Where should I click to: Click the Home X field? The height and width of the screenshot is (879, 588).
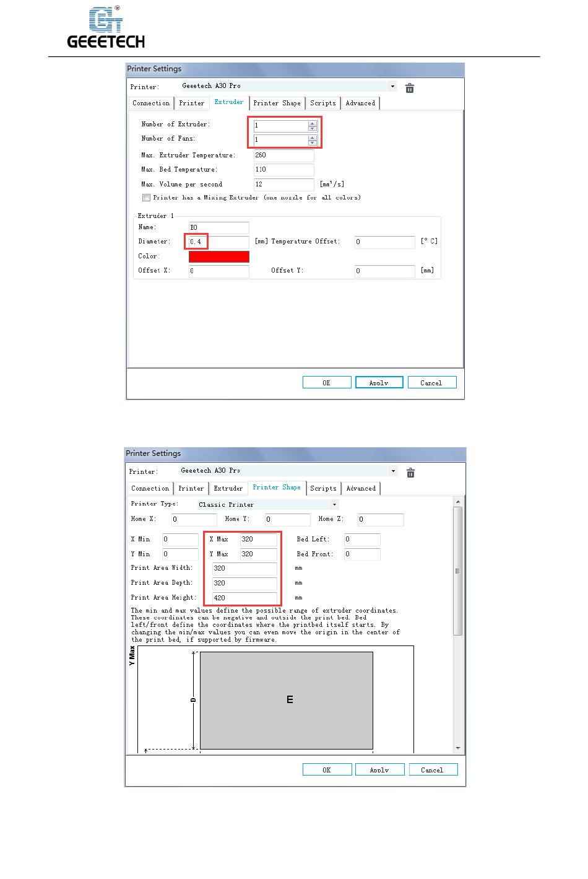click(x=194, y=520)
